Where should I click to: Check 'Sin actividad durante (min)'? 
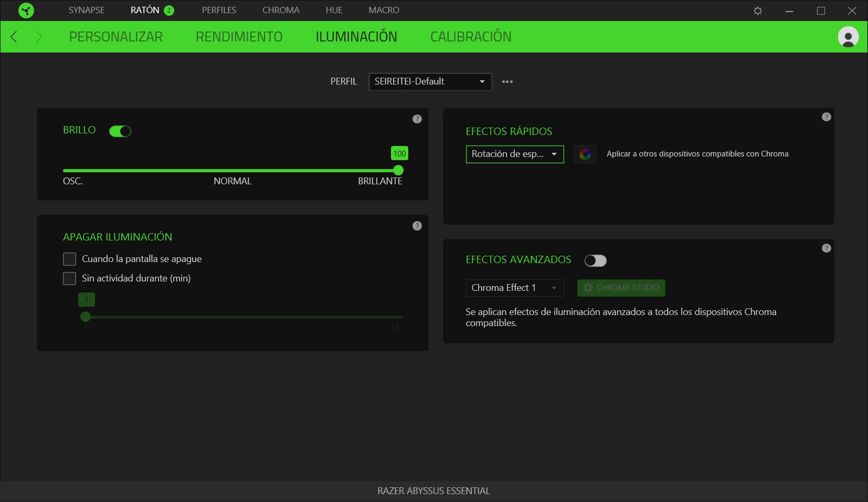pos(70,278)
